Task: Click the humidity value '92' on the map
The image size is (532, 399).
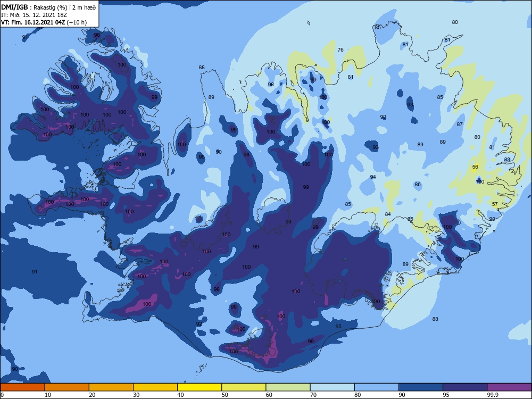Action: point(199,323)
